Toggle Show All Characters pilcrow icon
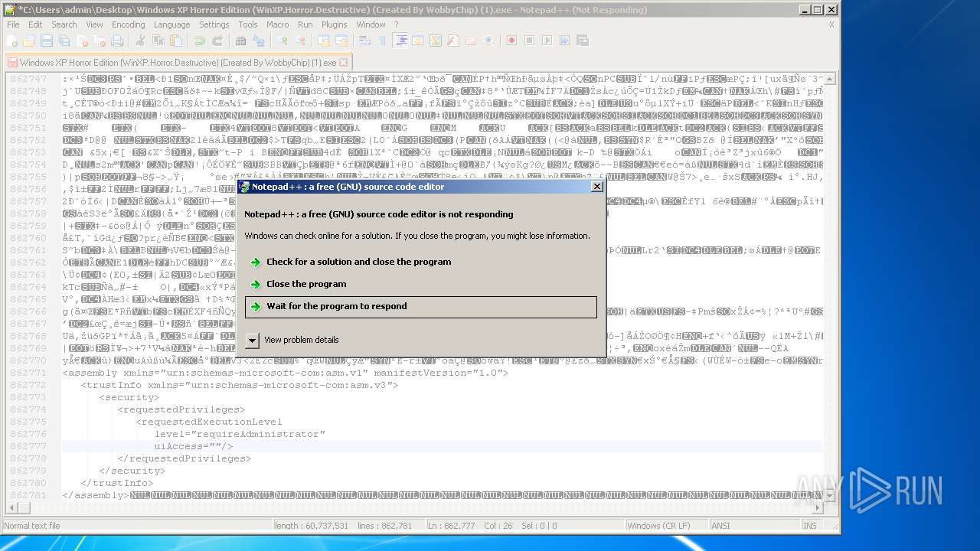 point(382,41)
